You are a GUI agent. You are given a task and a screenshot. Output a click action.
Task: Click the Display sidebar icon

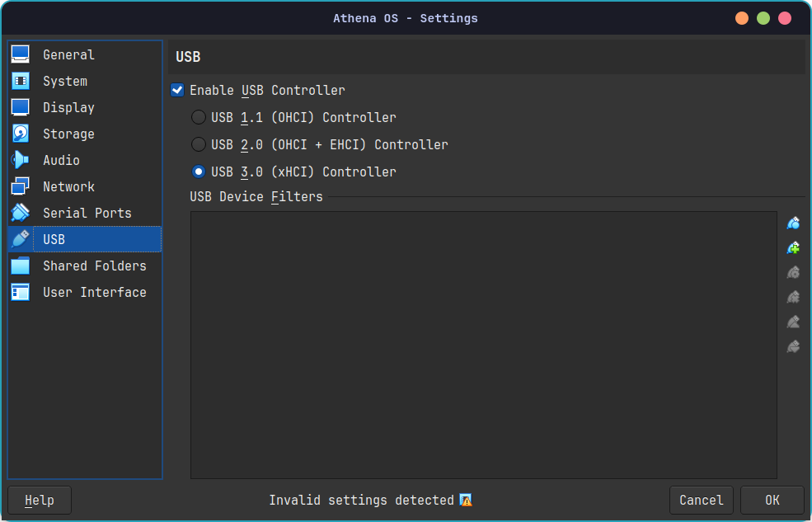point(20,107)
